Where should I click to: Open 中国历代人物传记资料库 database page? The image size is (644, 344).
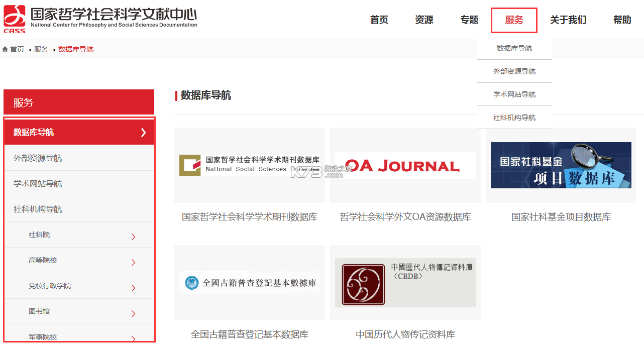pos(405,334)
